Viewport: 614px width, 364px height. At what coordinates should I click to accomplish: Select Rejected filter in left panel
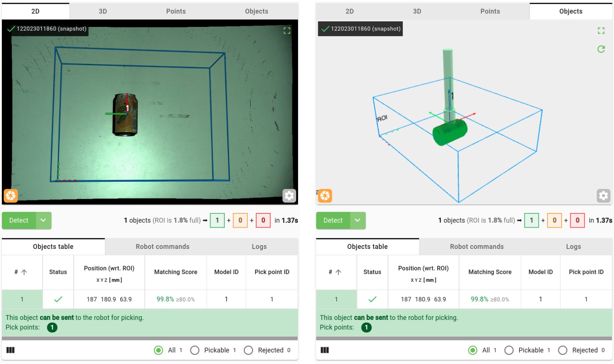pyautogui.click(x=248, y=350)
